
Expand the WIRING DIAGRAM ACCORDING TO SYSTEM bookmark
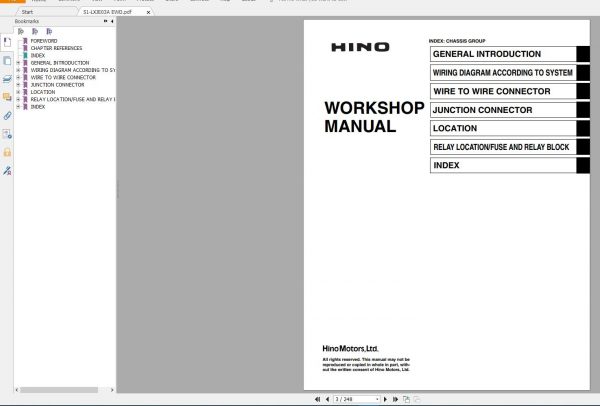coord(18,70)
